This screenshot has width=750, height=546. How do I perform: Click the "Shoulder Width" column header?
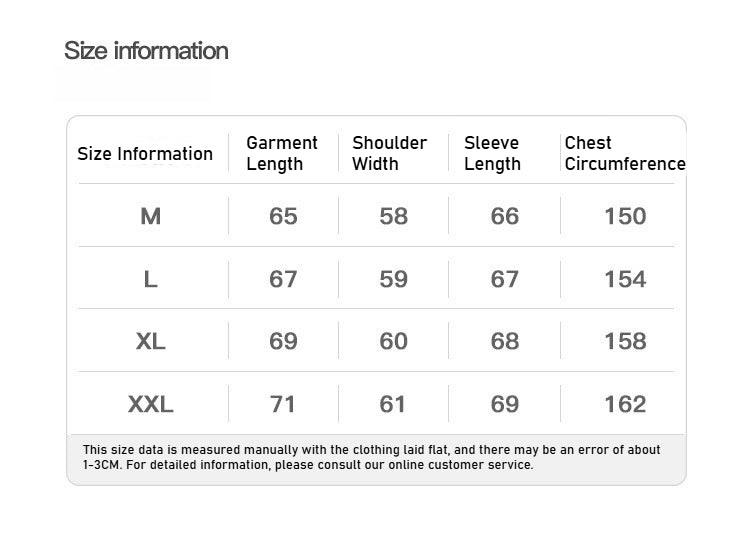(x=389, y=153)
